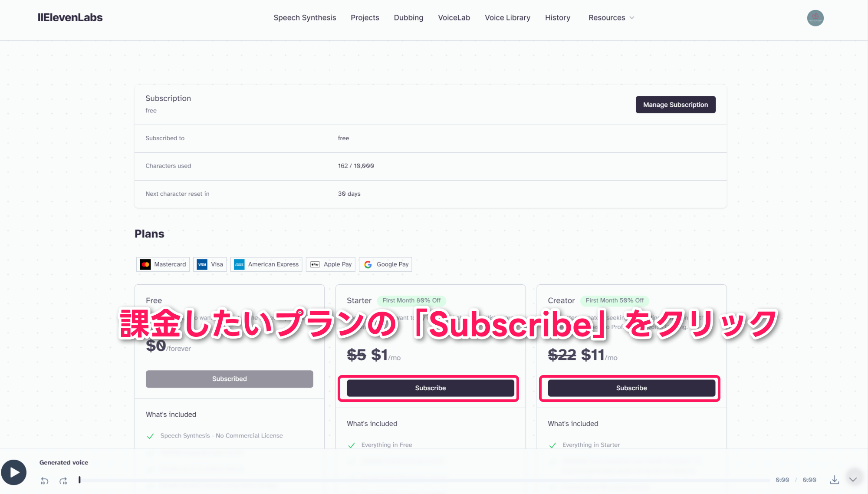Click the characters used value 162 / 10,000
Image resolution: width=868 pixels, height=494 pixels.
tap(356, 166)
